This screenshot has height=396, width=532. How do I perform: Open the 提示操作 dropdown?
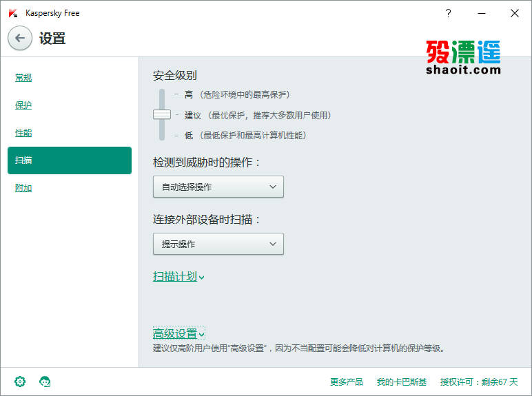pos(218,244)
